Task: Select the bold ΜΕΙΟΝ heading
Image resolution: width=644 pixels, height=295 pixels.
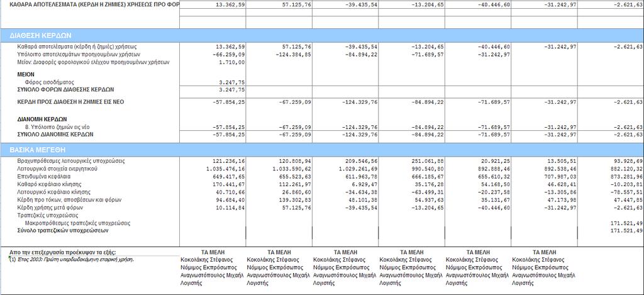Action: (25, 74)
